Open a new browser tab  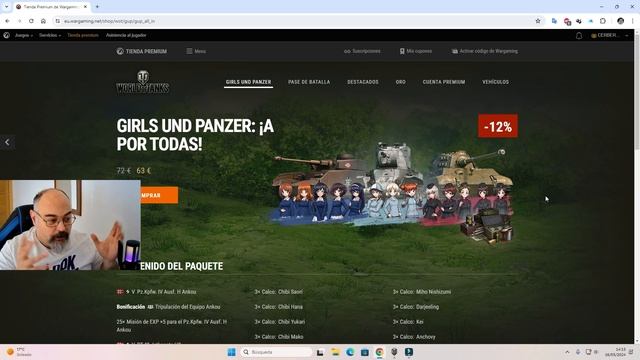coord(97,7)
